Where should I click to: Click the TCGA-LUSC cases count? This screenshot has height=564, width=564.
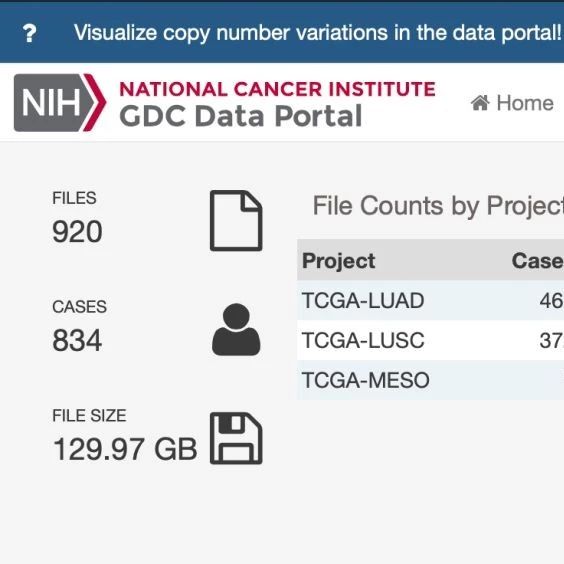pyautogui.click(x=551, y=340)
